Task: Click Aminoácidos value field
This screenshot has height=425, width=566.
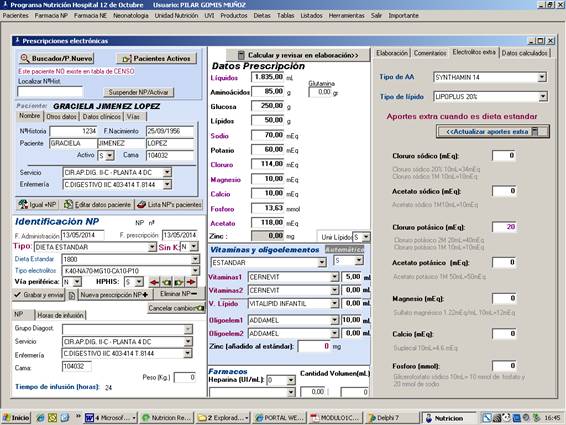Action: pos(268,91)
